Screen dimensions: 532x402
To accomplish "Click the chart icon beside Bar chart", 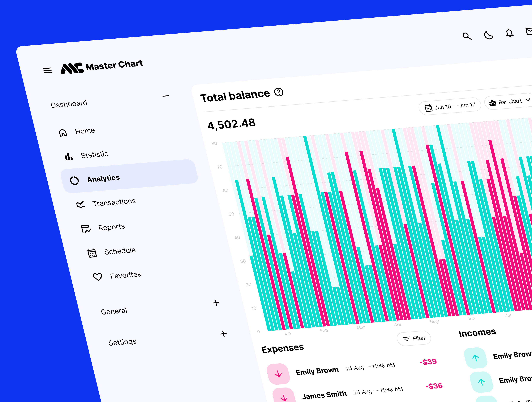I will click(492, 103).
